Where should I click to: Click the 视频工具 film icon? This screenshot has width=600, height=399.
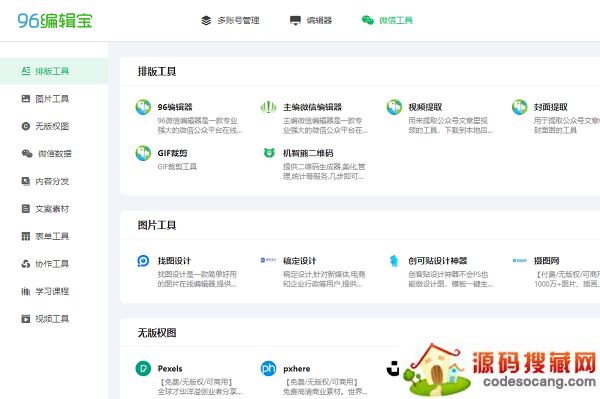[26, 319]
